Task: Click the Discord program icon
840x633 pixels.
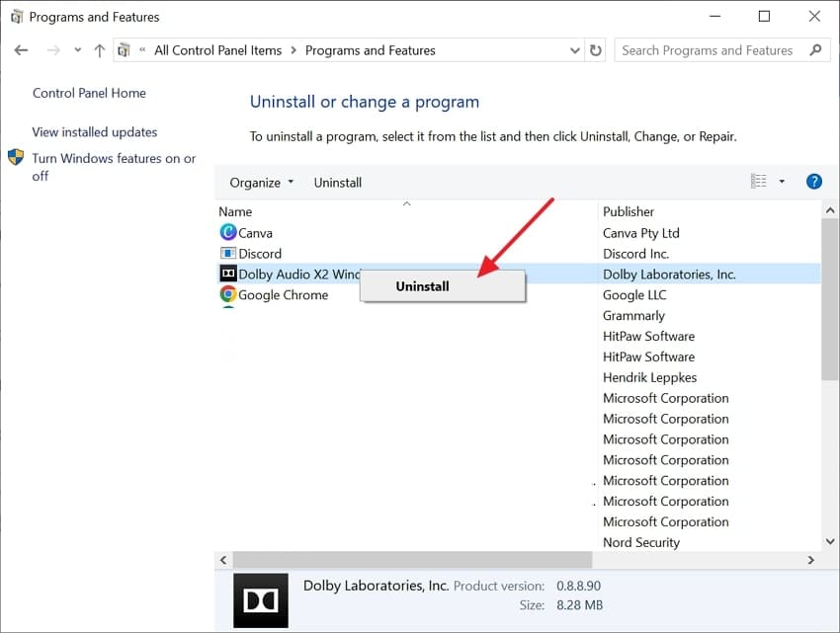Action: tap(228, 254)
